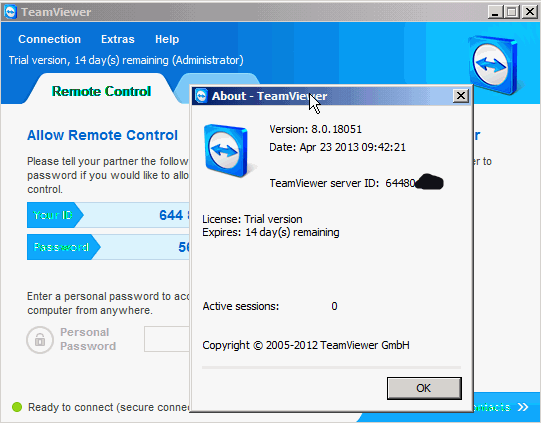The image size is (541, 423).
Task: Click the green Ready to connect status indicator
Action: coord(17,407)
